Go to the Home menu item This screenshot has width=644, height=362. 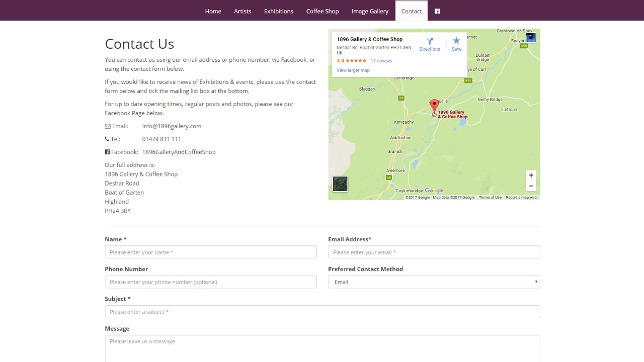213,11
